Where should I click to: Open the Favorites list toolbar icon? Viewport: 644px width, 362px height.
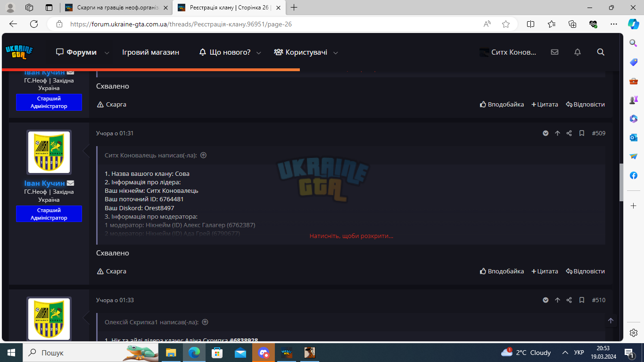(x=552, y=24)
